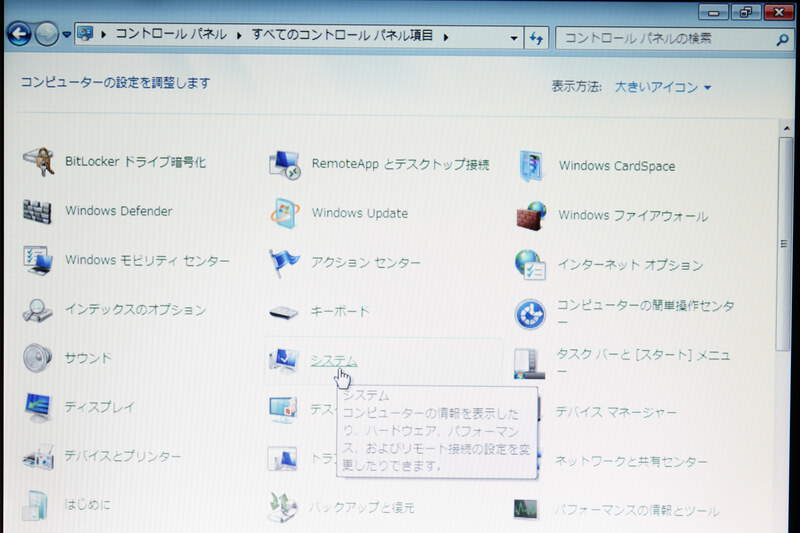Click the システム link text

point(334,361)
